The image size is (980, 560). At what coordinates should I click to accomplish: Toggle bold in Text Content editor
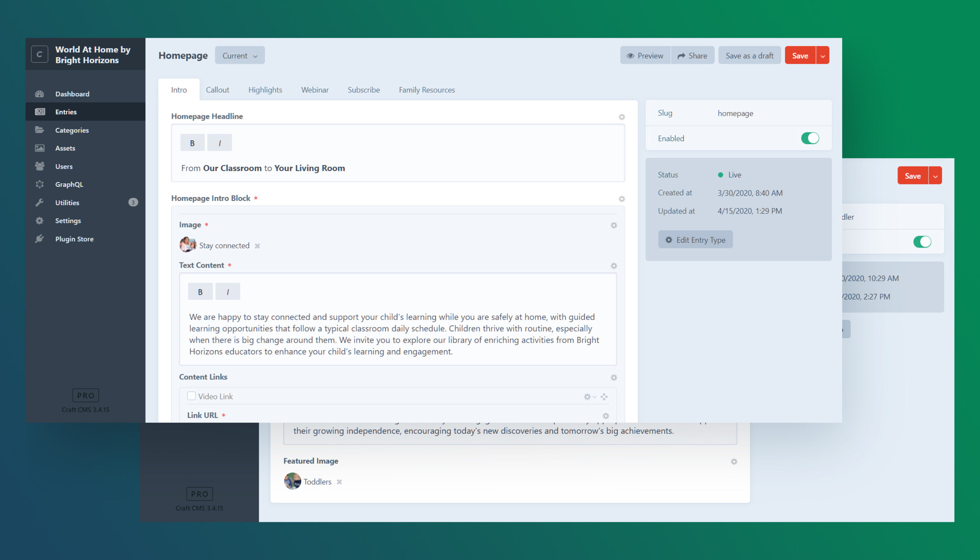(x=200, y=292)
